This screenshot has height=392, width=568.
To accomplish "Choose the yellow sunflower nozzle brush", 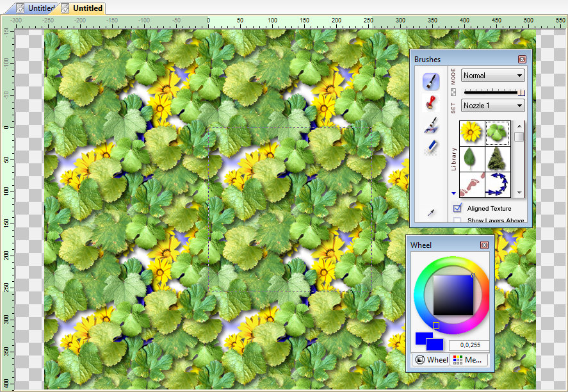I will click(472, 133).
